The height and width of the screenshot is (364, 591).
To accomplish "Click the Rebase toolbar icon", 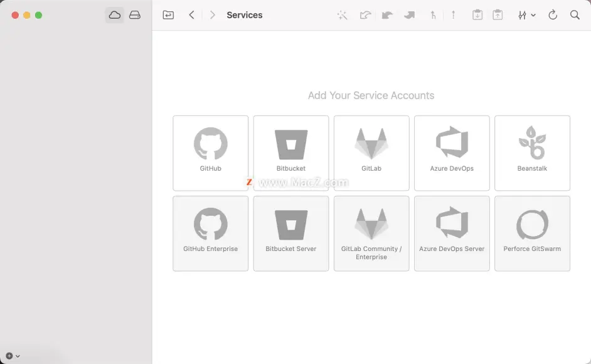I will (x=453, y=15).
